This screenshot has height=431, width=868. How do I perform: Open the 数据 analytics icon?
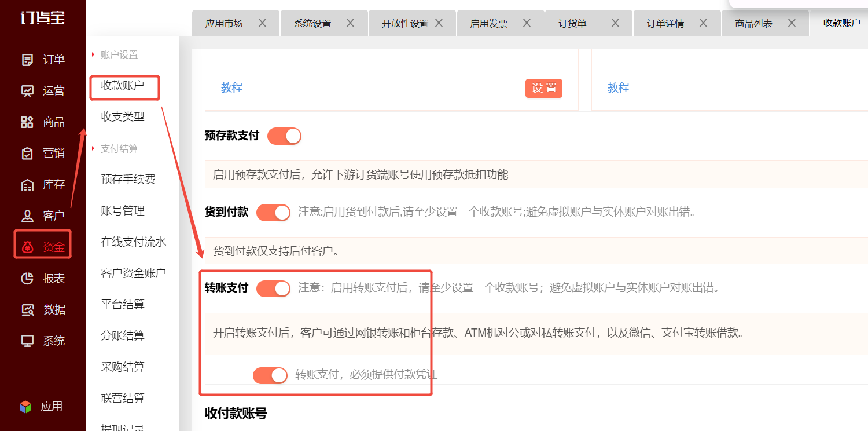pos(27,310)
